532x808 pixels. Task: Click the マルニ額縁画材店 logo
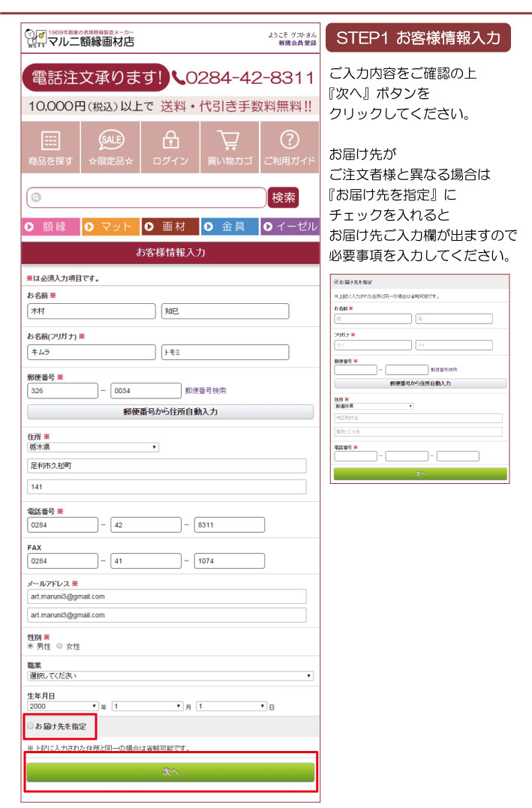80,38
